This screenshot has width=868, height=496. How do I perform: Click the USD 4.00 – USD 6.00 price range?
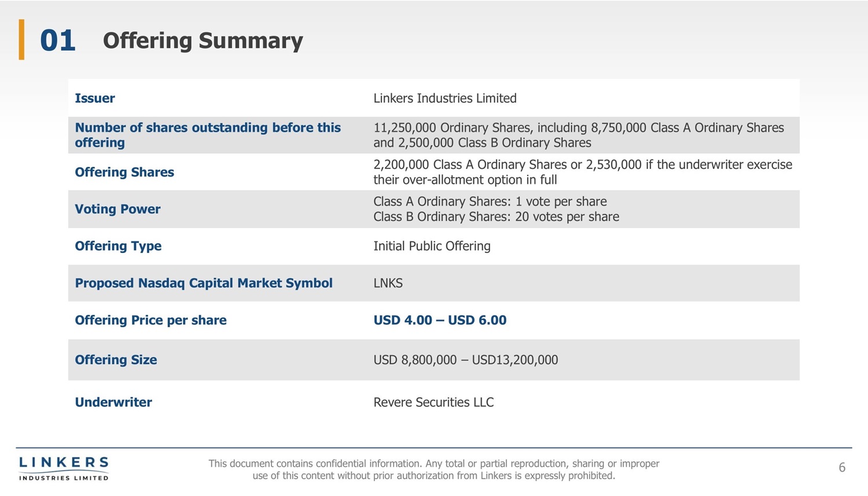pyautogui.click(x=440, y=320)
